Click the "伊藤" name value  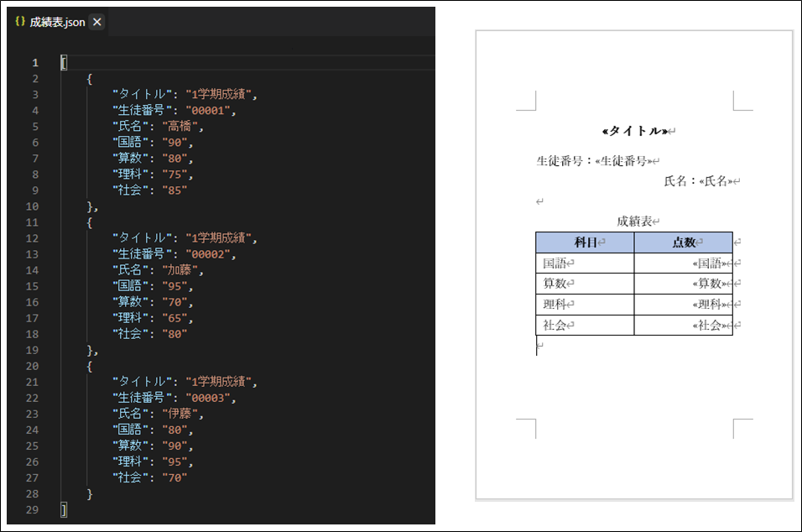180,414
